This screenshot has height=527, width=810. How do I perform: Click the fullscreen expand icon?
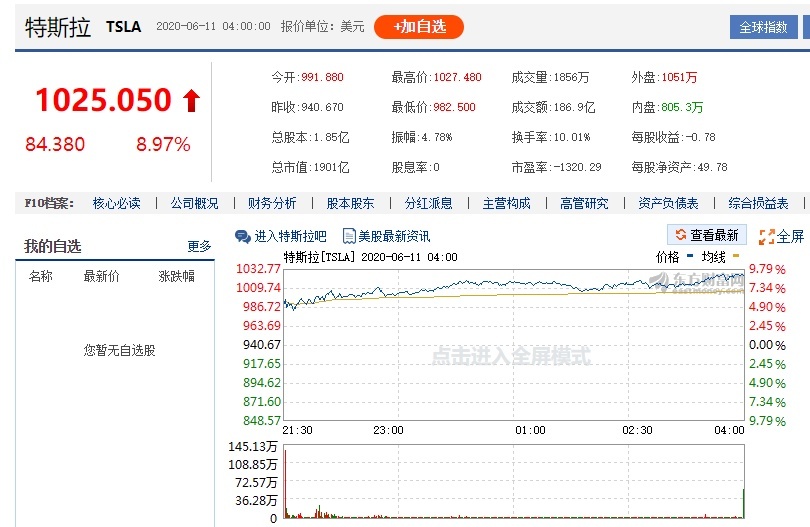click(767, 237)
